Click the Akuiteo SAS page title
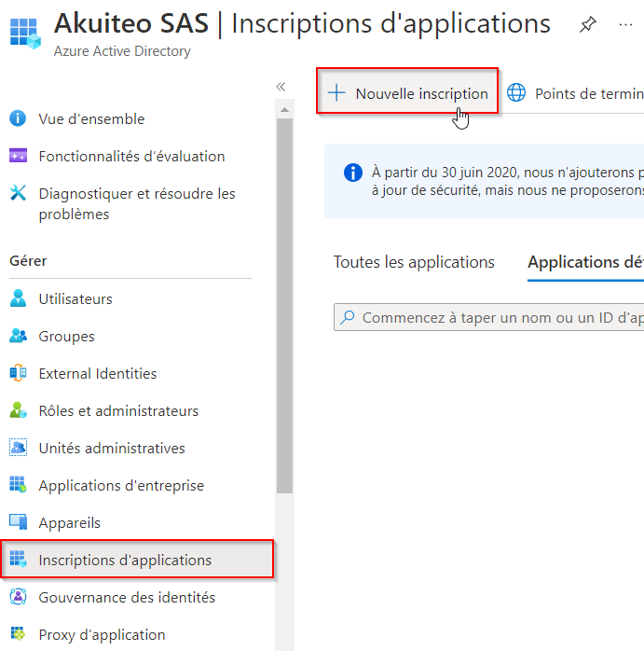 pyautogui.click(x=131, y=22)
